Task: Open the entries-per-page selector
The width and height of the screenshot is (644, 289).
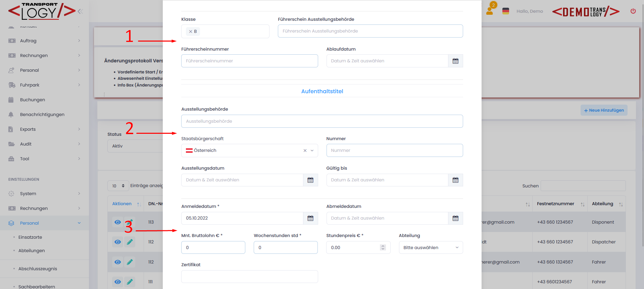Action: point(118,186)
